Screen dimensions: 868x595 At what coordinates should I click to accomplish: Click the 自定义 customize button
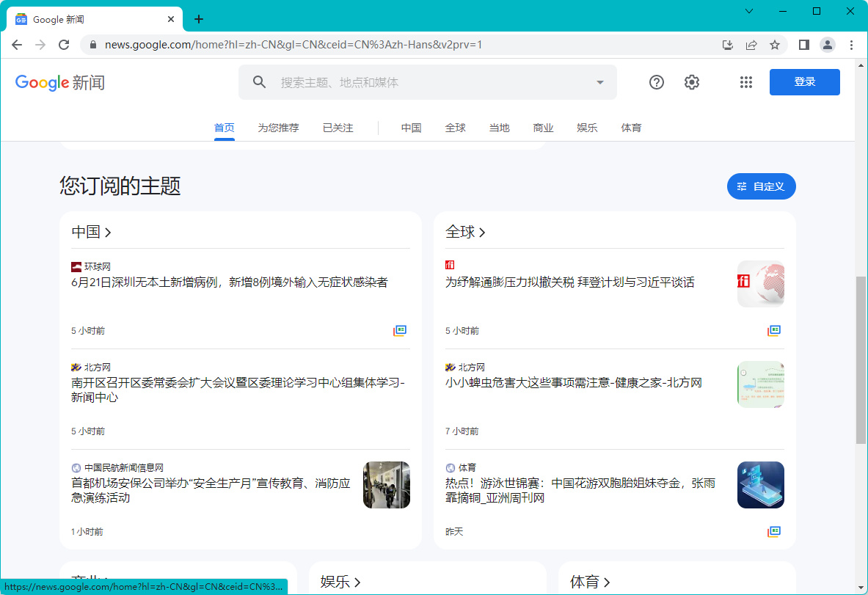coord(761,186)
